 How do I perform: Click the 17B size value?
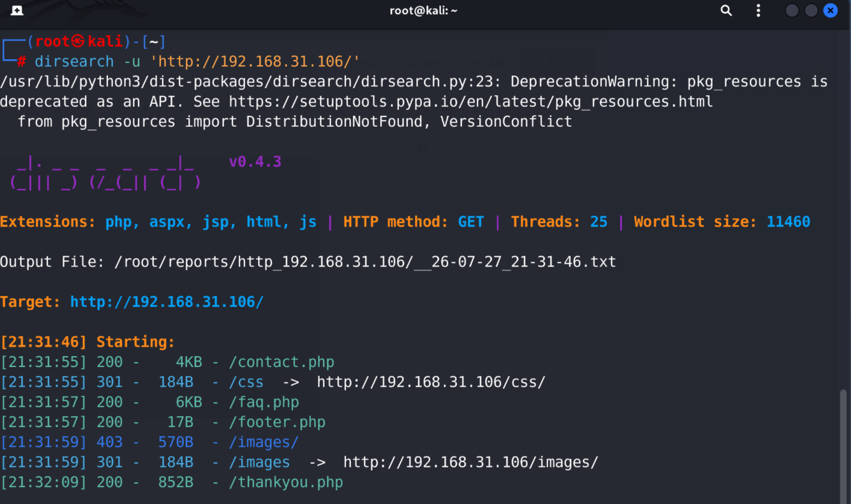tap(180, 422)
